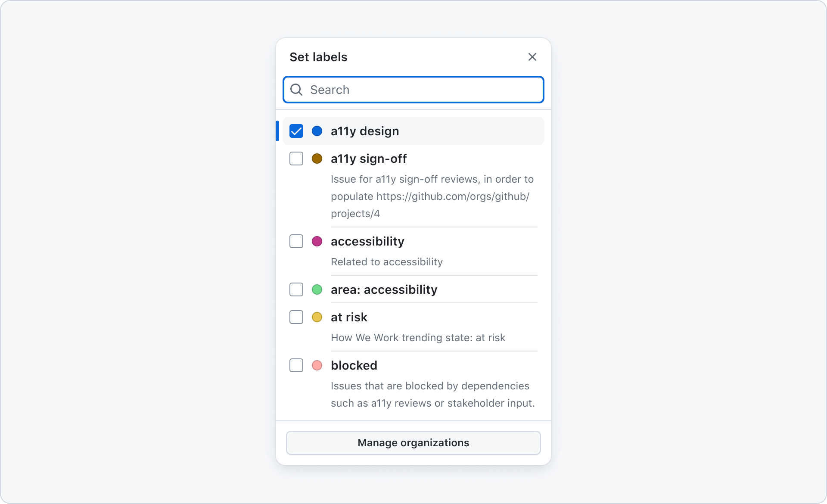Select the at risk label
Screen dimensions: 827x504
coord(296,317)
